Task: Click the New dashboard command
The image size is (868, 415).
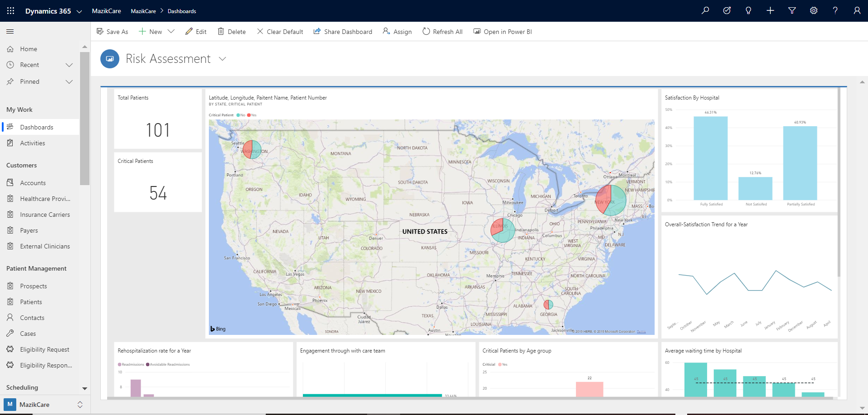Action: pos(151,32)
